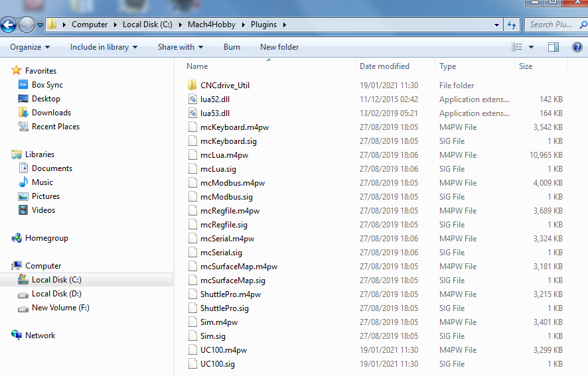This screenshot has width=588, height=376.
Task: Click the Burn toolbar button
Action: [232, 47]
